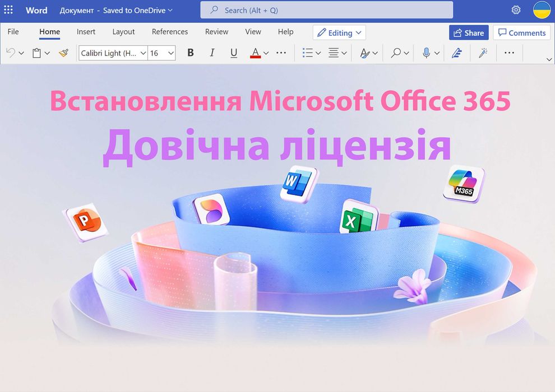This screenshot has height=392, width=555.
Task: Switch to the Insert tab
Action: pyautogui.click(x=86, y=32)
